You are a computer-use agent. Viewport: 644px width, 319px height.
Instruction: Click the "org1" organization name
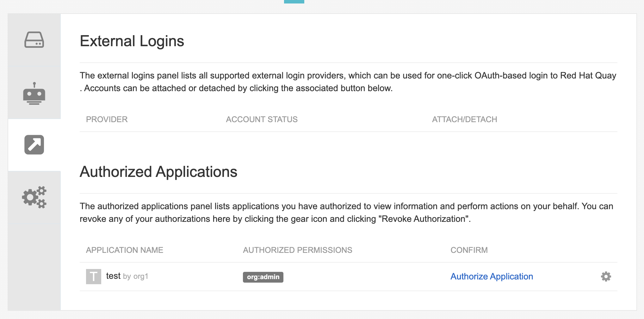click(x=141, y=276)
